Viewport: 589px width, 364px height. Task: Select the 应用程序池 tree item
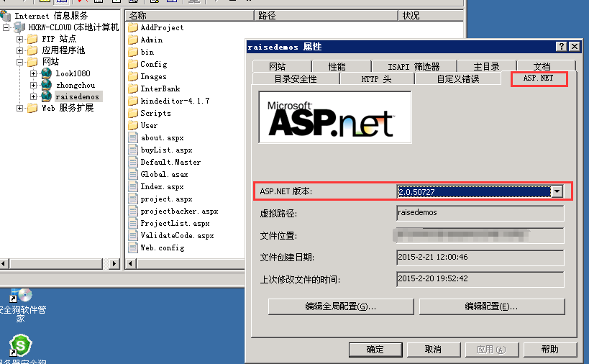coord(63,50)
